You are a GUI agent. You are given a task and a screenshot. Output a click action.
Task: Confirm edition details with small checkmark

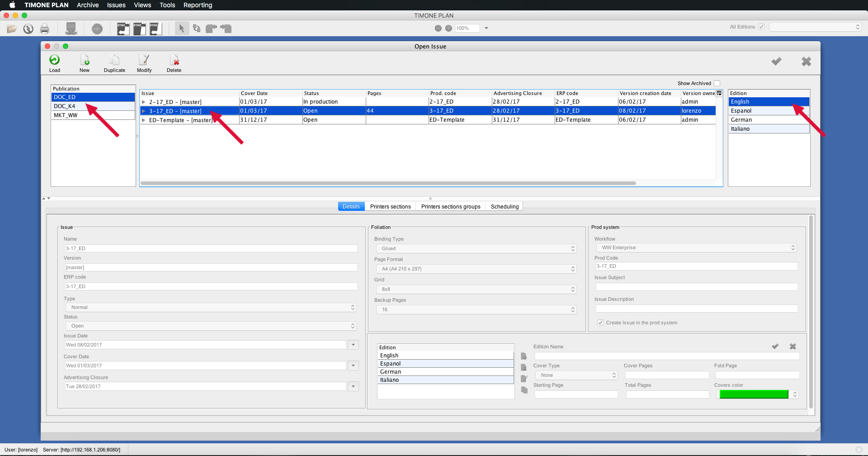pyautogui.click(x=775, y=347)
